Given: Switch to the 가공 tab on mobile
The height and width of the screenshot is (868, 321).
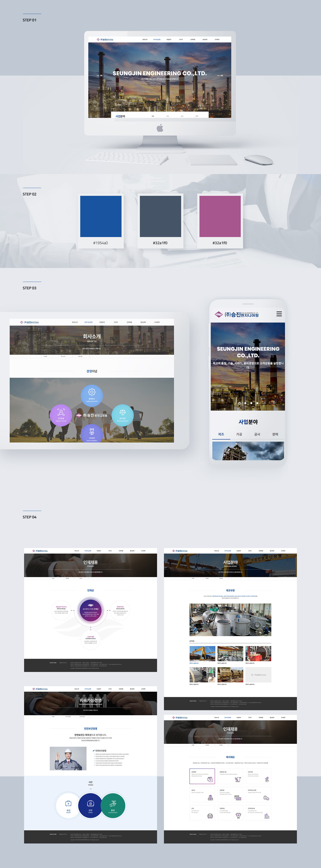Looking at the screenshot, I should [239, 434].
